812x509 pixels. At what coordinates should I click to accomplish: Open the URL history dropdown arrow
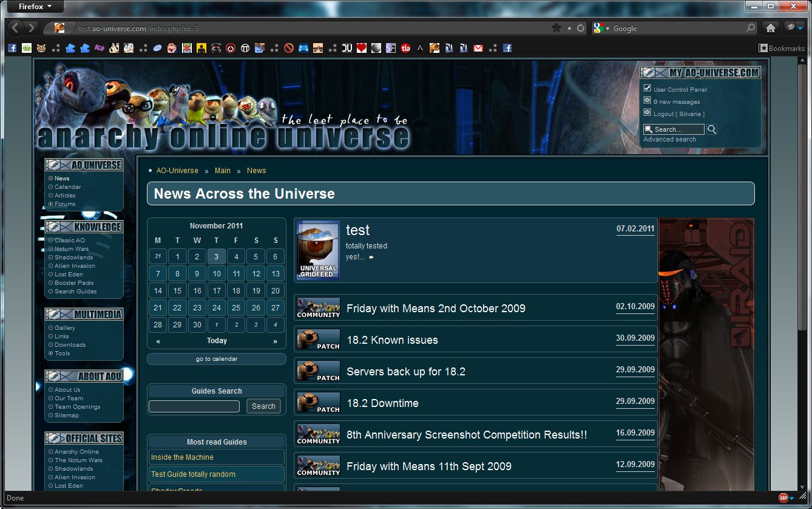569,29
